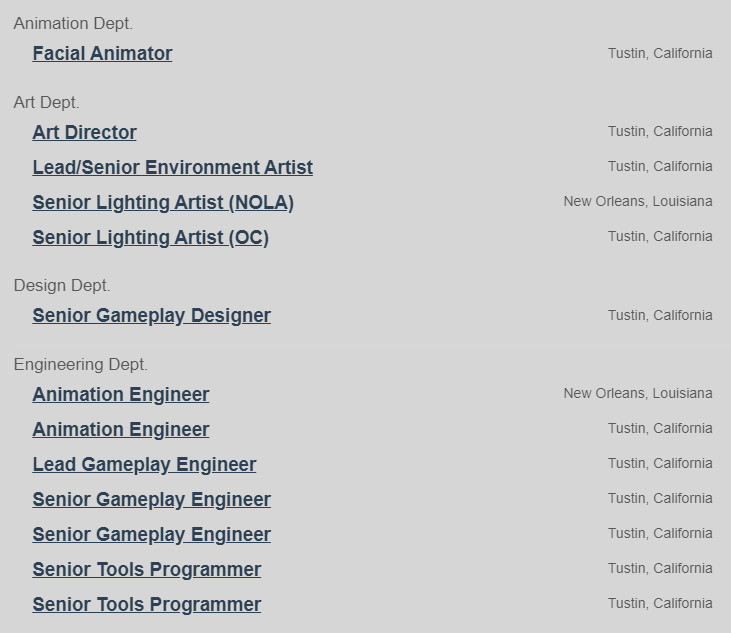Open Senior Lighting Artist (OC) posting
The height and width of the screenshot is (633, 731).
tap(151, 237)
